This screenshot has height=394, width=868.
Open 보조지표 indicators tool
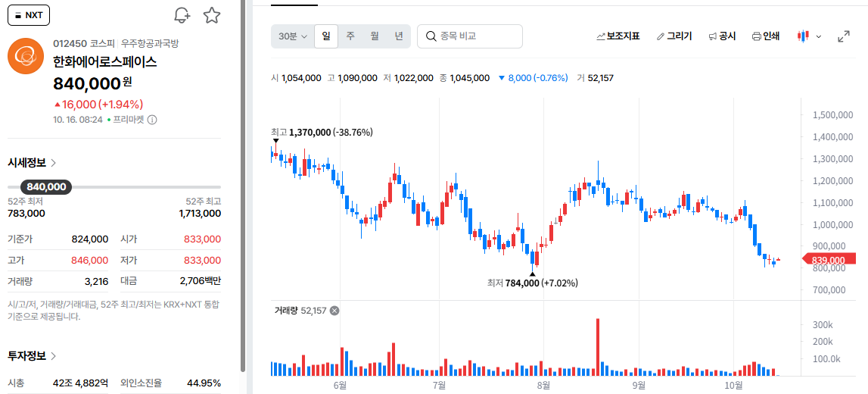[x=618, y=36]
